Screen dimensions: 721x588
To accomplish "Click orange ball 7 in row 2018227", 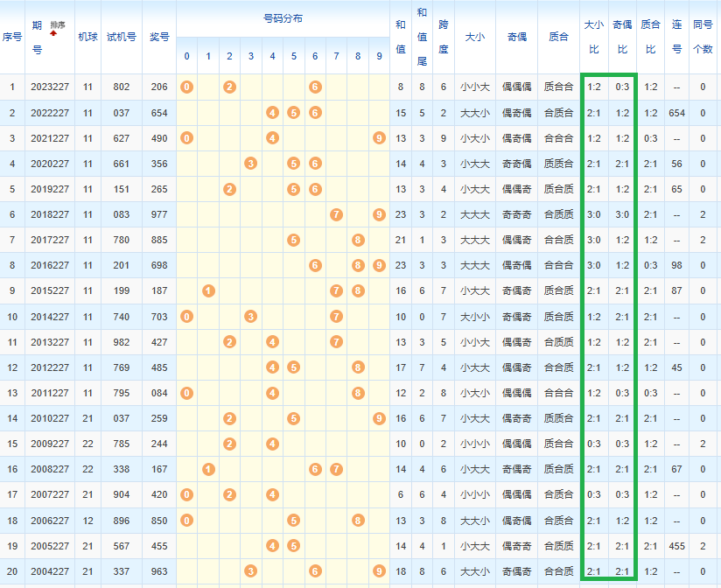I will pos(336,214).
